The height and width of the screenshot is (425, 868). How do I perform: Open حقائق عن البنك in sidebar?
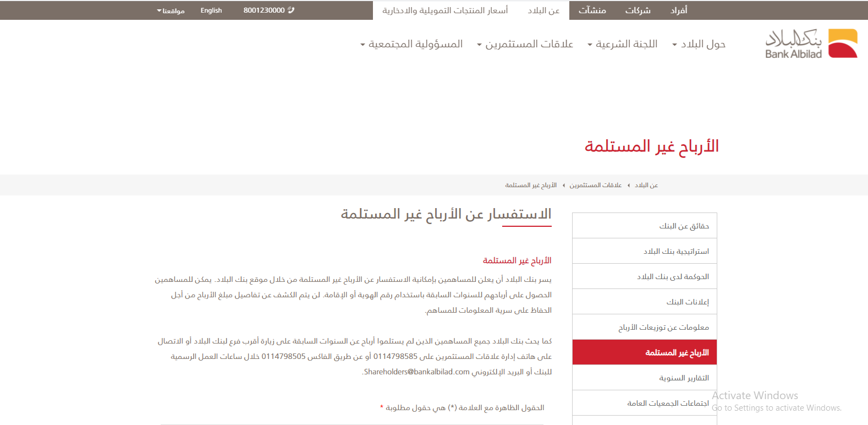684,226
